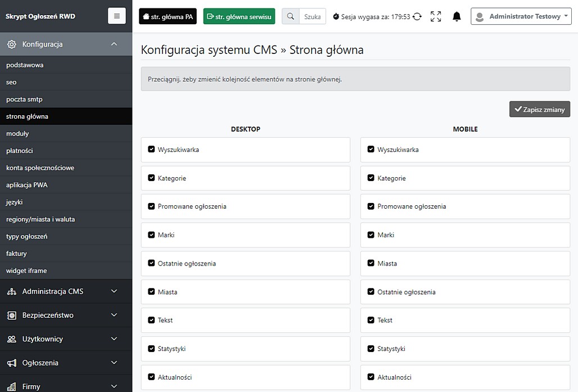This screenshot has width=578, height=392.
Task: Uncheck Wyszukiwarka in the DESKTOP column
Action: [x=151, y=150]
